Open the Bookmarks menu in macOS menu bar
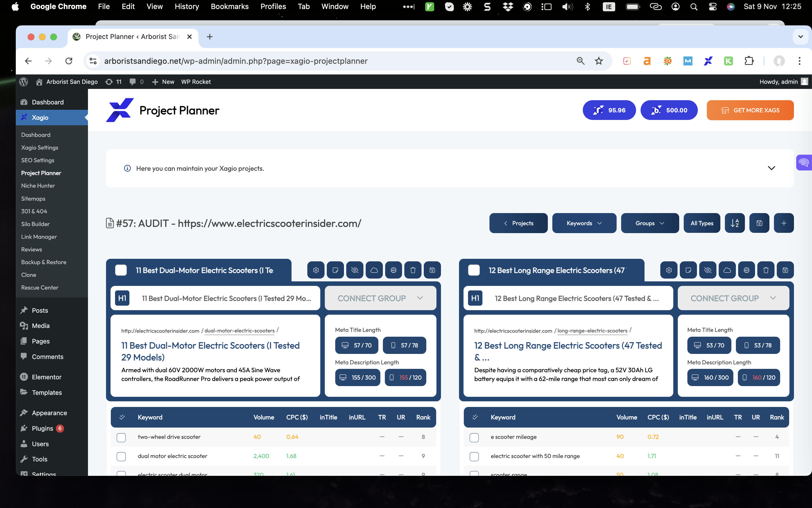The height and width of the screenshot is (508, 812). tap(230, 7)
